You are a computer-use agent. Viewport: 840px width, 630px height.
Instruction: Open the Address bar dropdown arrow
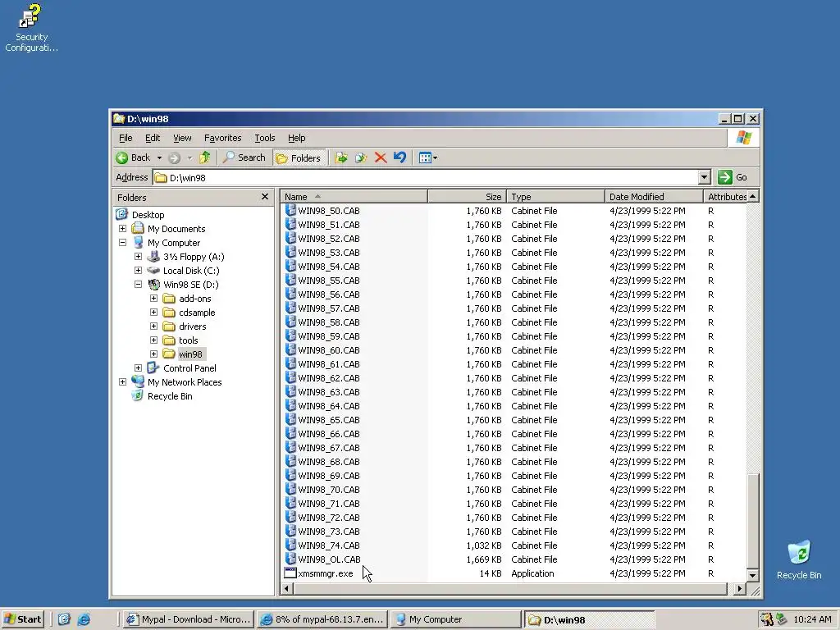coord(704,177)
